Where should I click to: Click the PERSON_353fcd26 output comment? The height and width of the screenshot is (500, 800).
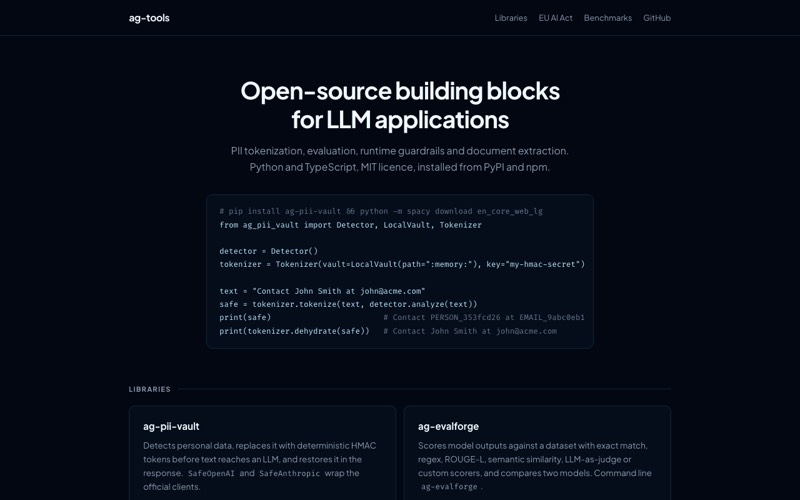tap(484, 317)
